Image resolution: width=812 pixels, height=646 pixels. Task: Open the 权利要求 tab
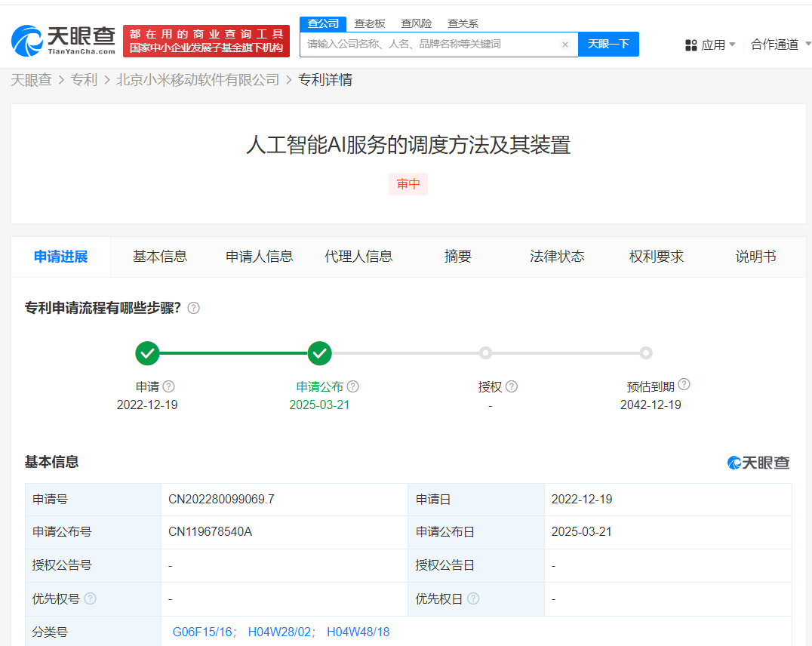point(657,257)
